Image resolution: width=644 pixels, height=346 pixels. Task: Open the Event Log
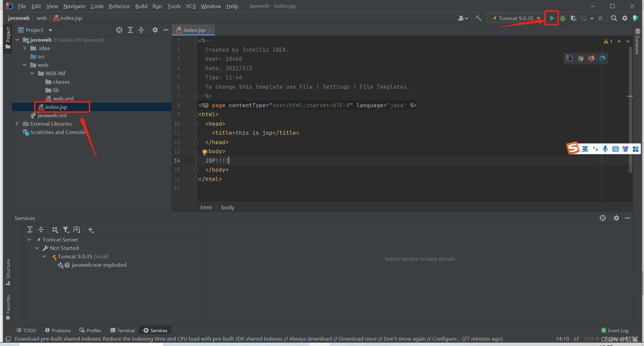point(614,331)
